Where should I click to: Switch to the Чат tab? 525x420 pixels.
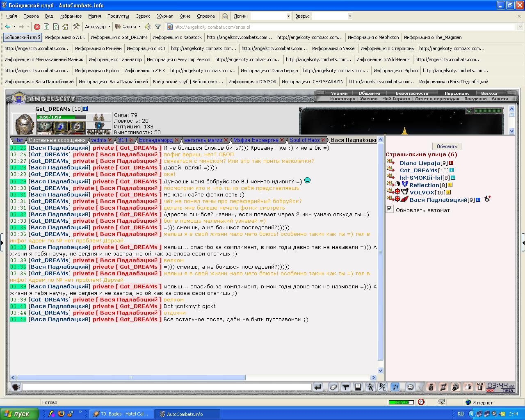coord(19,140)
